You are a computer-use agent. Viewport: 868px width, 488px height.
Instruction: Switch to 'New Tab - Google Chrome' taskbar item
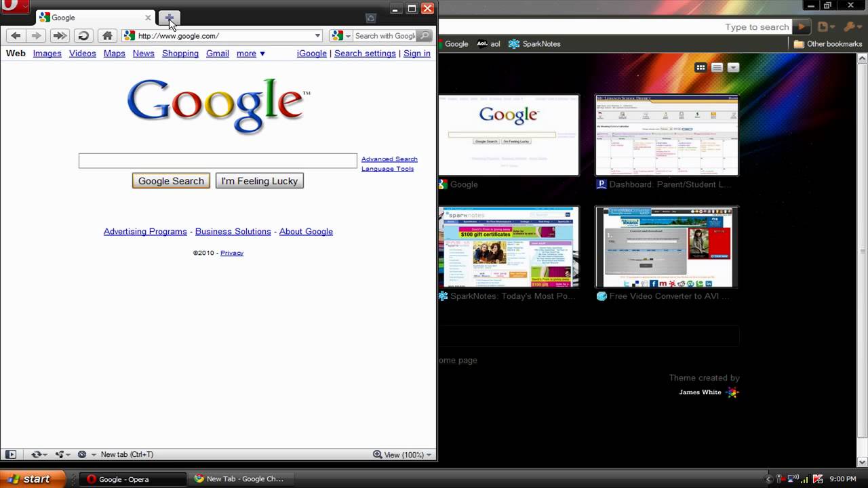(239, 479)
